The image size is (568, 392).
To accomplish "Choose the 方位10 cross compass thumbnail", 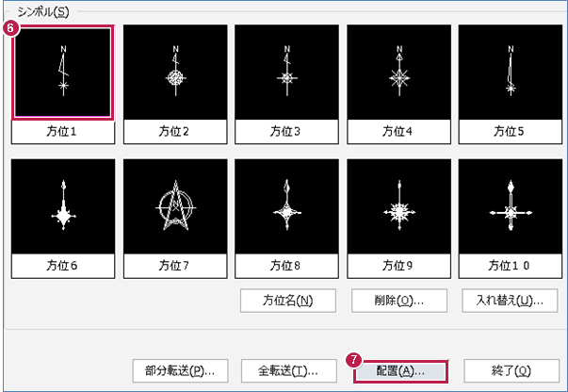I will pyautogui.click(x=511, y=206).
